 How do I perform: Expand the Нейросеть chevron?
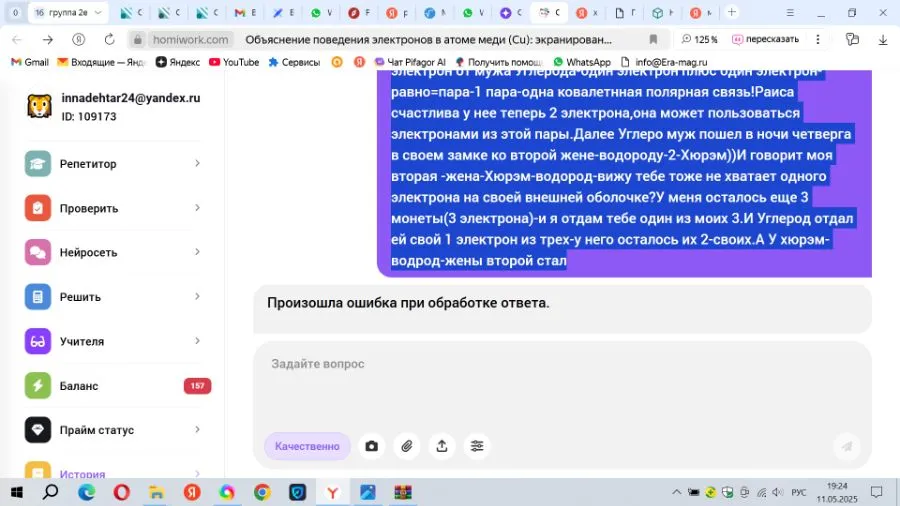(197, 252)
